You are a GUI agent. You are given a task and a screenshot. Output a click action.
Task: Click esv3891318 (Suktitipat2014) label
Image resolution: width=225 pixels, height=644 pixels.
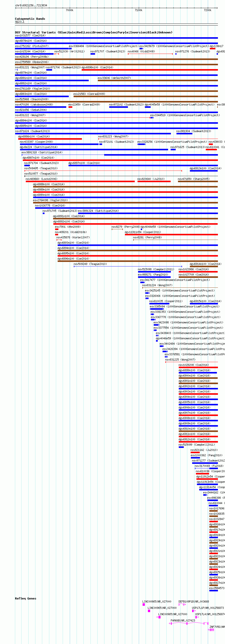point(42,152)
